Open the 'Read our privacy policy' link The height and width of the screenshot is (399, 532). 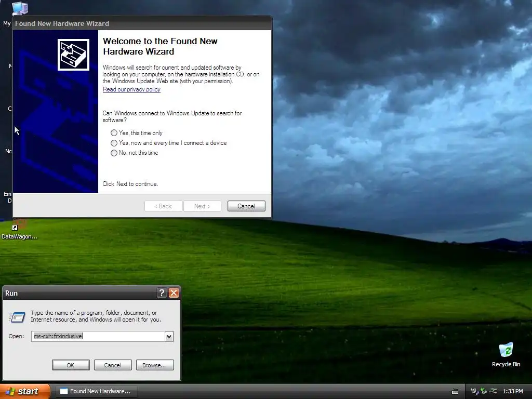coord(131,89)
